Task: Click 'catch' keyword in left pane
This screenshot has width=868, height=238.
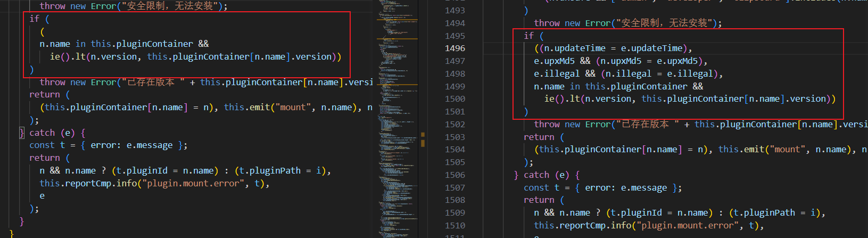Action: (x=42, y=133)
